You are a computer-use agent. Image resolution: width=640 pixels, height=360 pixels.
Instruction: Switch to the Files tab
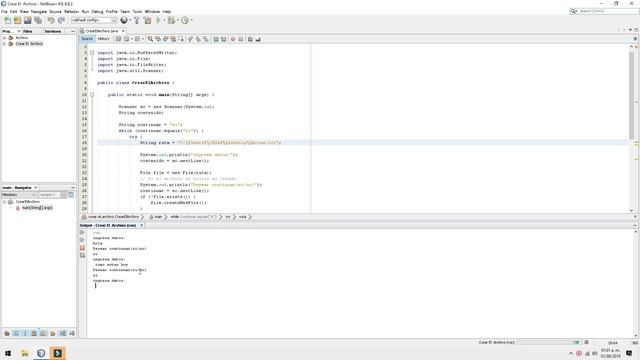tap(28, 31)
